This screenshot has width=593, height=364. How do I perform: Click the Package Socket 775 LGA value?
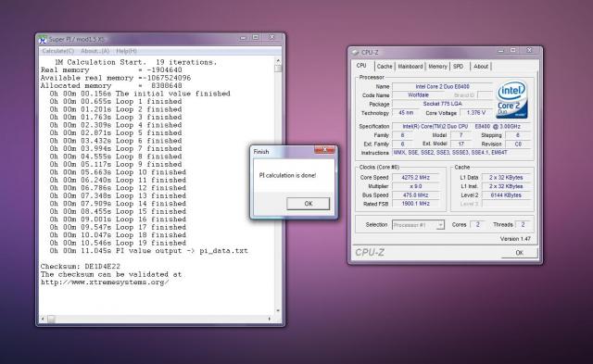(442, 104)
